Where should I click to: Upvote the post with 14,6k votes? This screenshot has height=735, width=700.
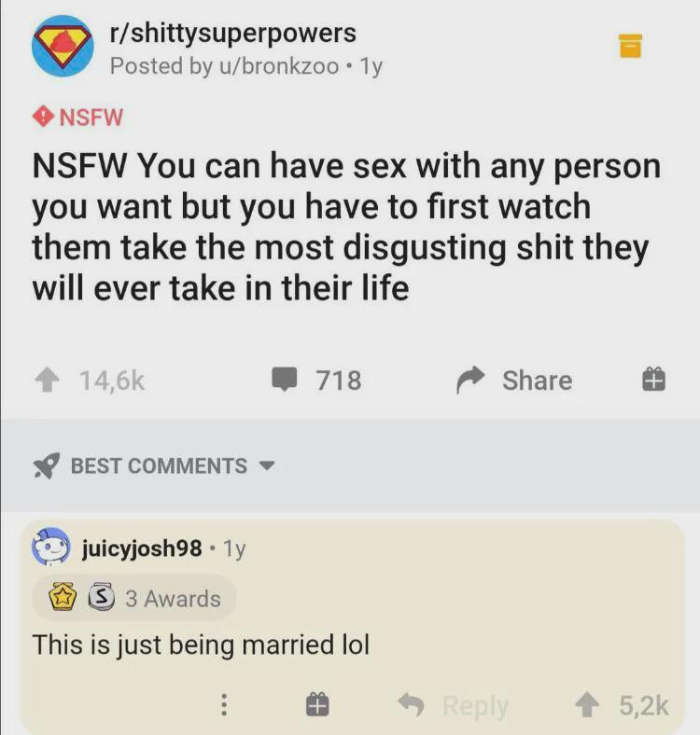(x=47, y=380)
